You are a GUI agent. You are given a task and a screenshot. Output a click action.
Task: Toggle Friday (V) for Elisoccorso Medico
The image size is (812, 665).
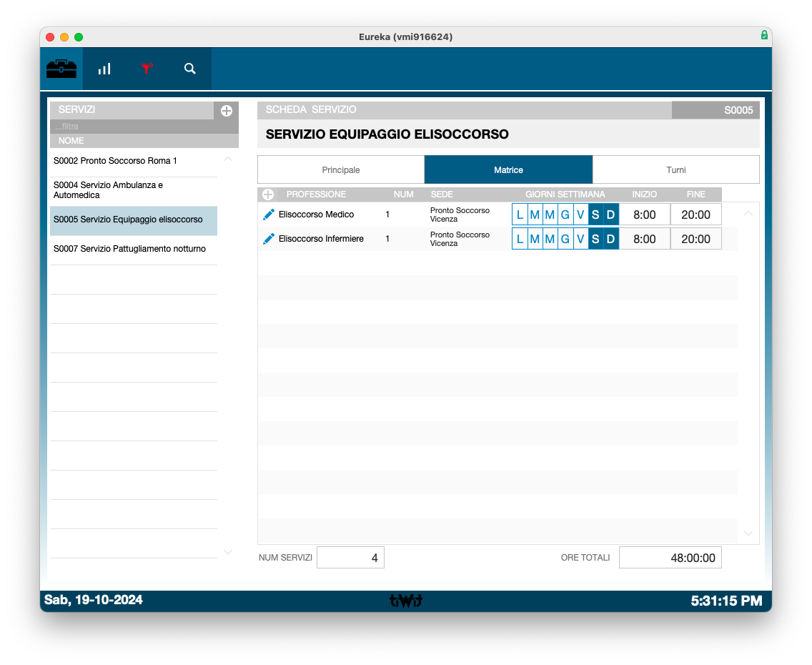coord(580,215)
